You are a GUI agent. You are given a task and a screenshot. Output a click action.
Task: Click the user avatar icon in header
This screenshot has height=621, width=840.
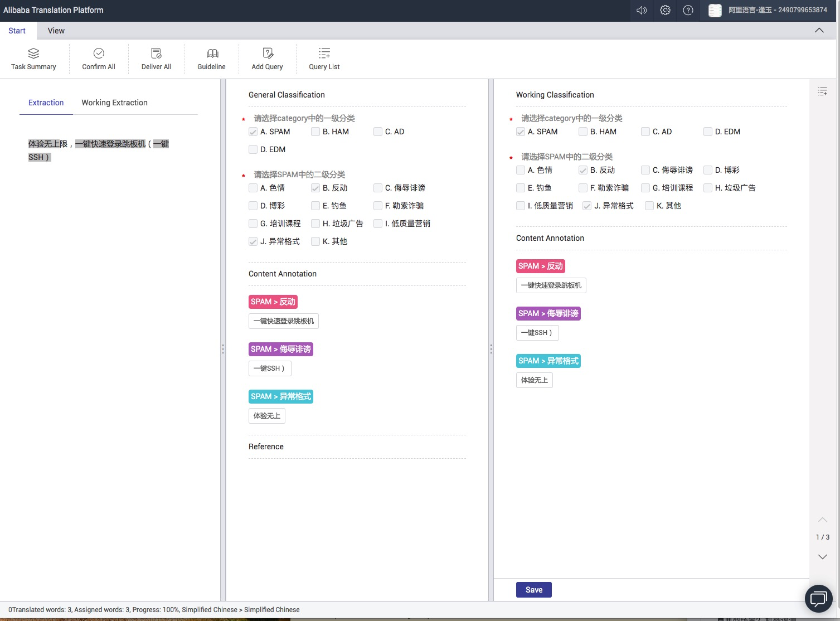click(715, 10)
